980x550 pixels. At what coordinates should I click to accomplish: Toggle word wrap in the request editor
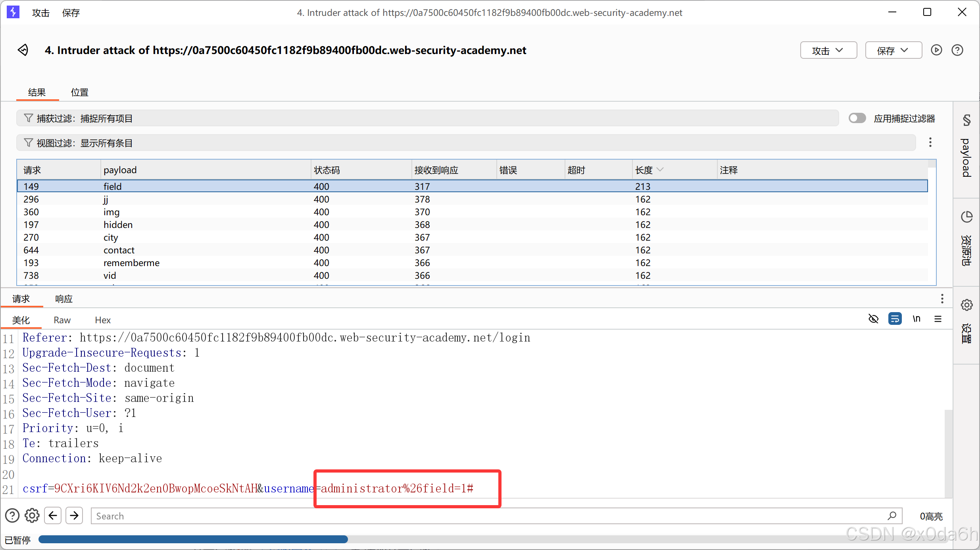pos(895,318)
